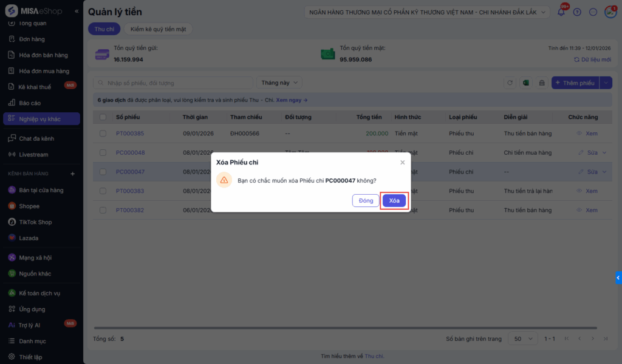This screenshot has height=364, width=622.
Task: Open Chat đa kênh icon
Action: [12, 138]
